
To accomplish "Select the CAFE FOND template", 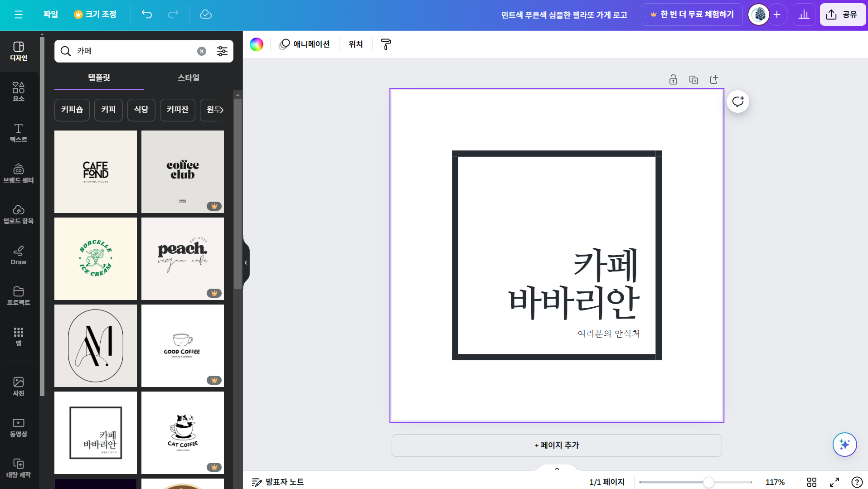I will click(x=96, y=172).
